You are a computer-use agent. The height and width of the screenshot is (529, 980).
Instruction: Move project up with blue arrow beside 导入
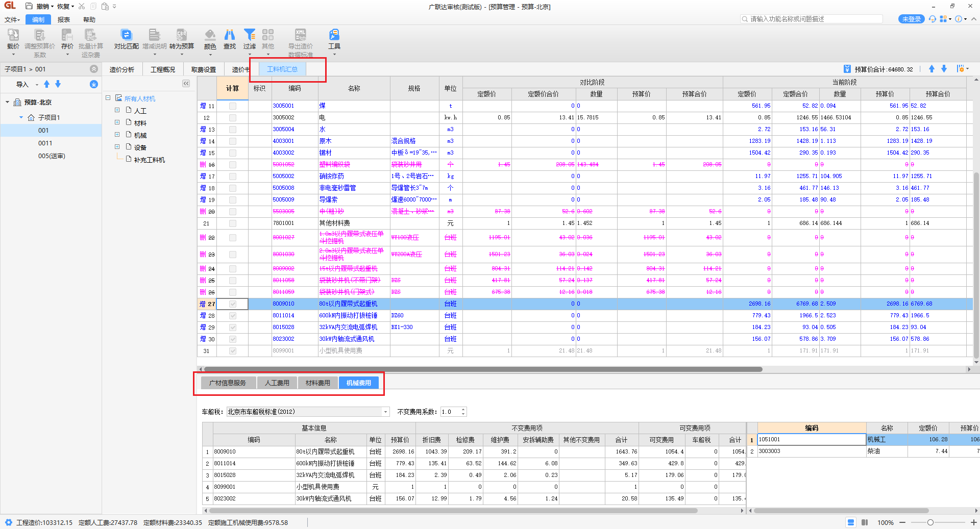(47, 84)
